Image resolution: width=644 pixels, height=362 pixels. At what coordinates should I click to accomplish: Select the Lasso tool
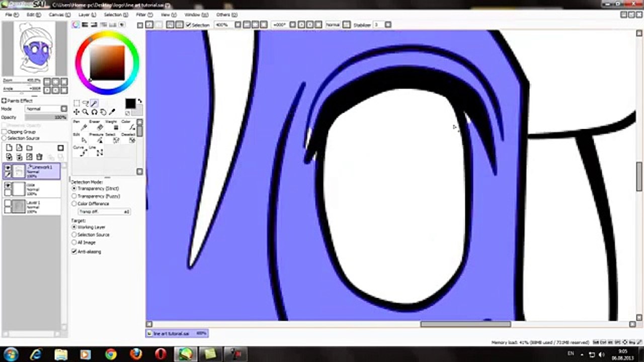point(86,103)
